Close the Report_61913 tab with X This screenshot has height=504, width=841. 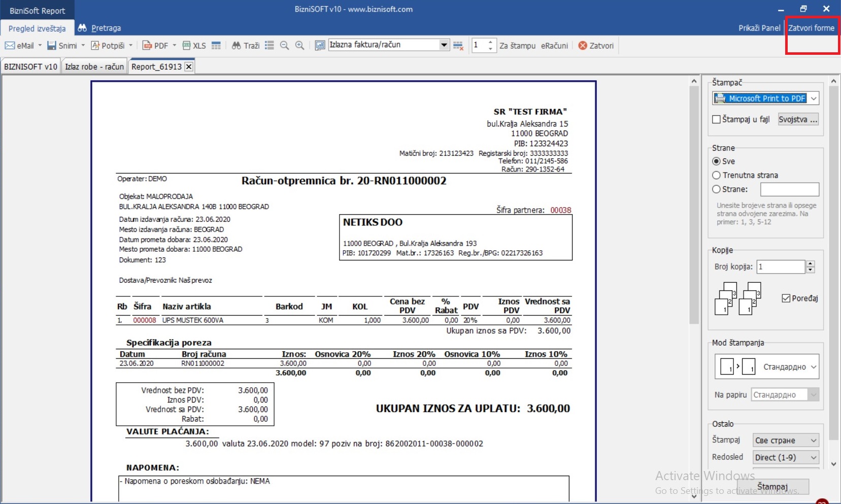189,66
